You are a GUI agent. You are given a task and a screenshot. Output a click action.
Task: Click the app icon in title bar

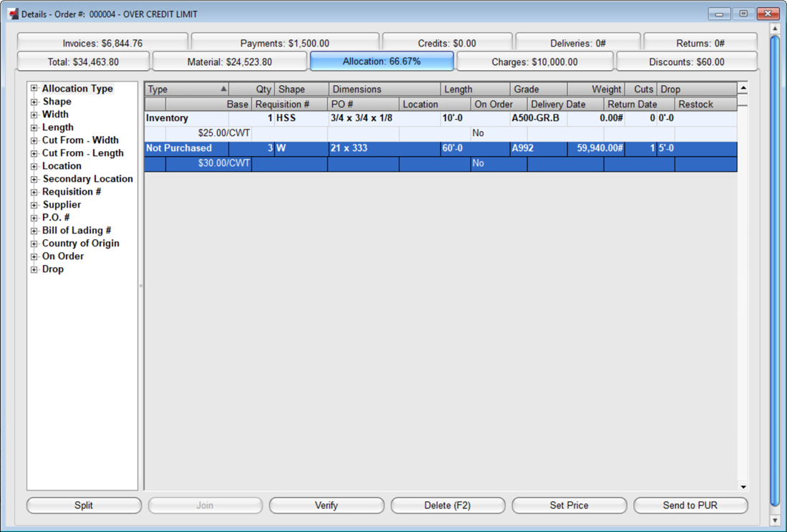13,14
